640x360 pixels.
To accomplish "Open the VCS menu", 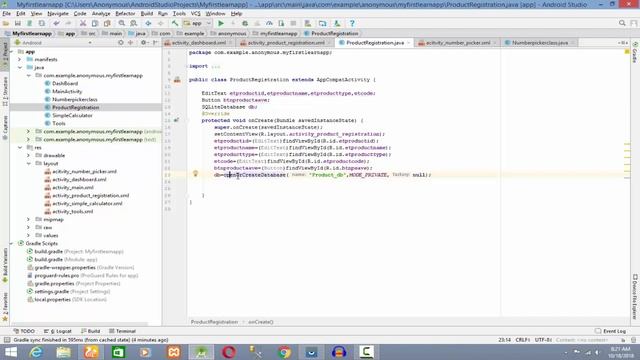I will click(196, 13).
